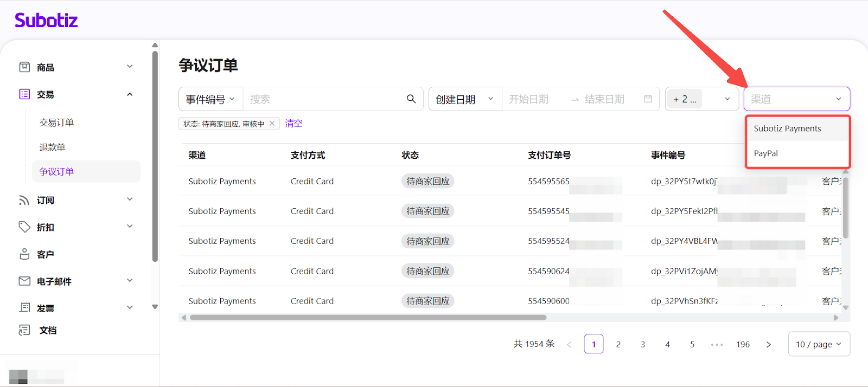The image size is (868, 387).
Task: Click the 电子邮件 envelope icon
Action: click(x=24, y=281)
